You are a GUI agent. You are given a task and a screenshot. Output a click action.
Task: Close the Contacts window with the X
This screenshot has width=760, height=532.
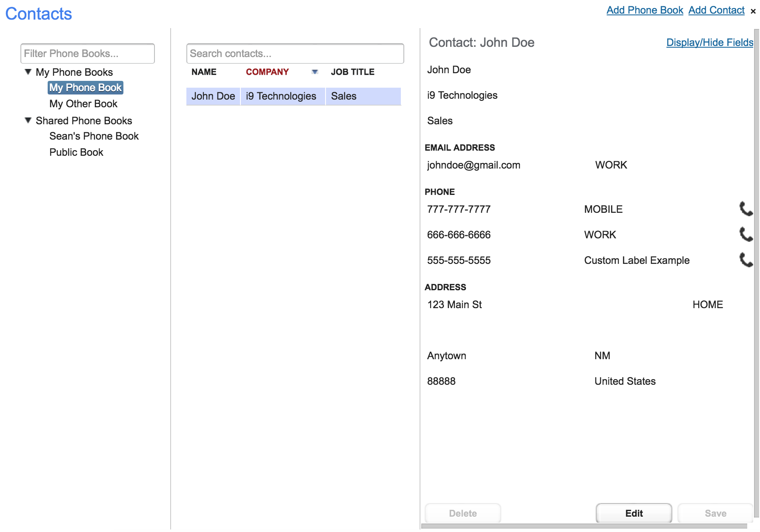pos(753,11)
